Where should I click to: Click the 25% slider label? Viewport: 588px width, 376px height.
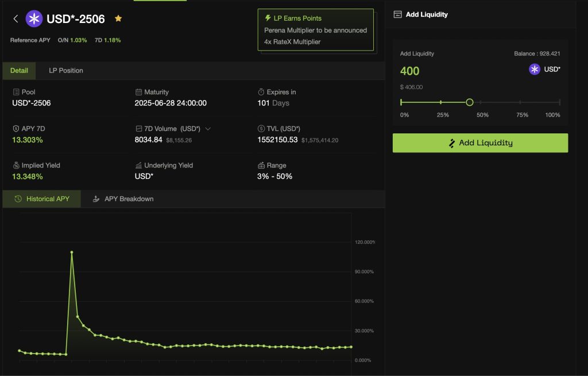[443, 115]
